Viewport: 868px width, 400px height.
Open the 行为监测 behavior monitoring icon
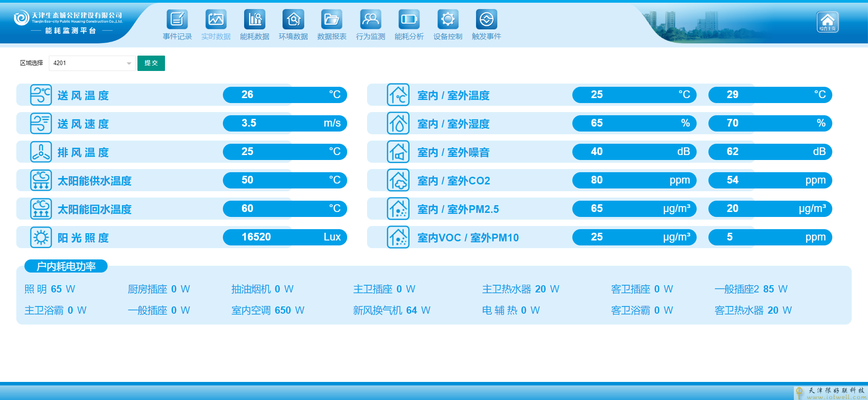(370, 19)
